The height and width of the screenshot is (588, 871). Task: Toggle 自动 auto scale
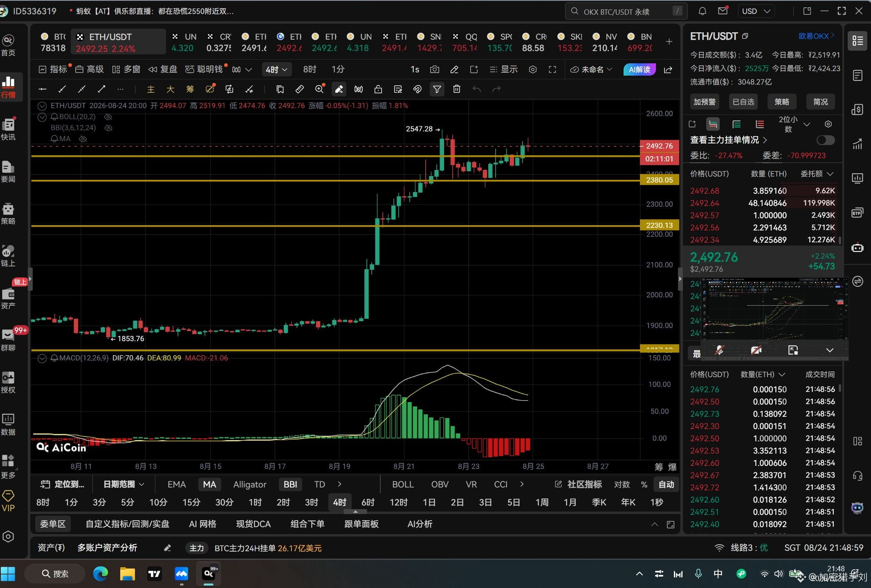(666, 484)
